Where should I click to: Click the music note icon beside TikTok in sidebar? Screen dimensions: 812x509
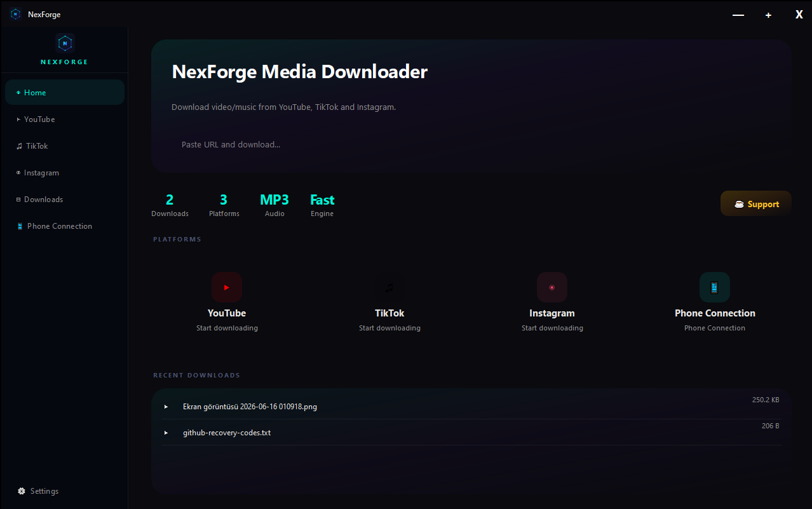19,146
